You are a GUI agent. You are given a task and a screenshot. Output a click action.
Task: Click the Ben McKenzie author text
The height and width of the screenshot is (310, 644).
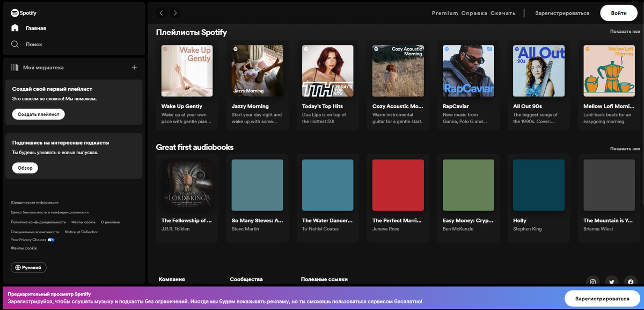[459, 229]
